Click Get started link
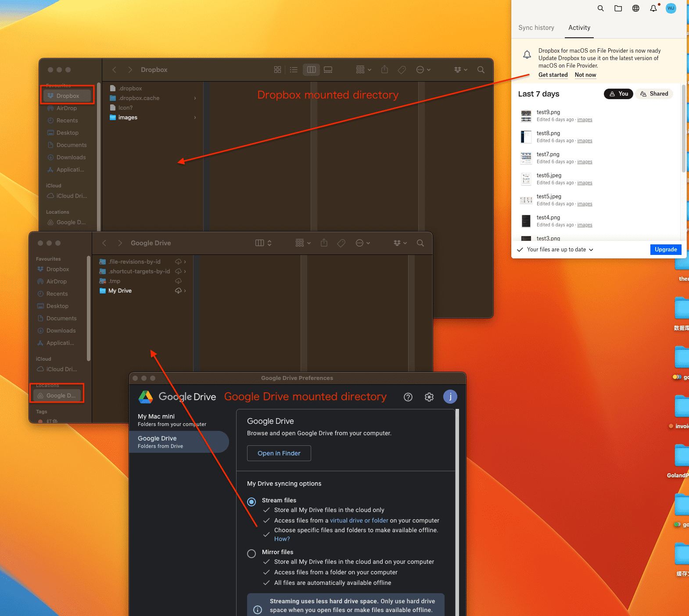Image resolution: width=689 pixels, height=616 pixels. point(553,75)
